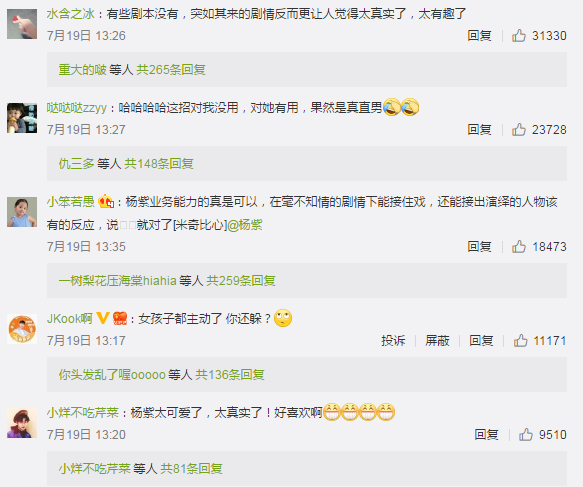Thumbs-up JKook啊's comment with 11171 likes
This screenshot has width=583, height=487.
[521, 341]
